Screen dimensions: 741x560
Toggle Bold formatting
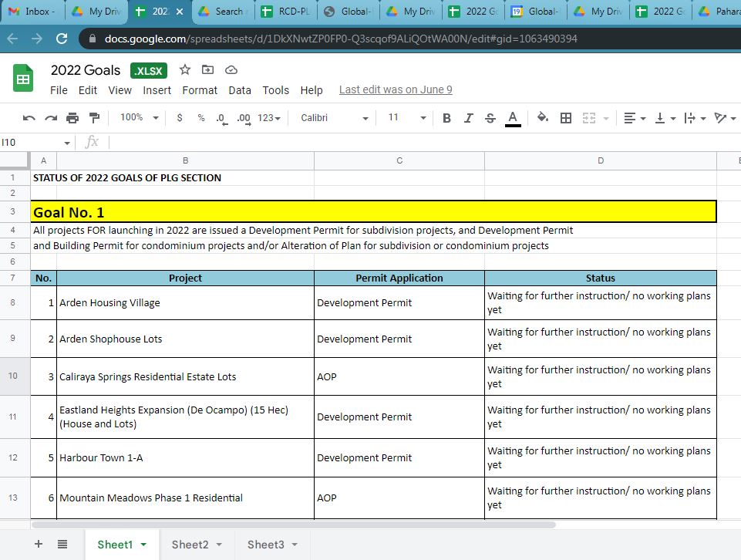(446, 118)
